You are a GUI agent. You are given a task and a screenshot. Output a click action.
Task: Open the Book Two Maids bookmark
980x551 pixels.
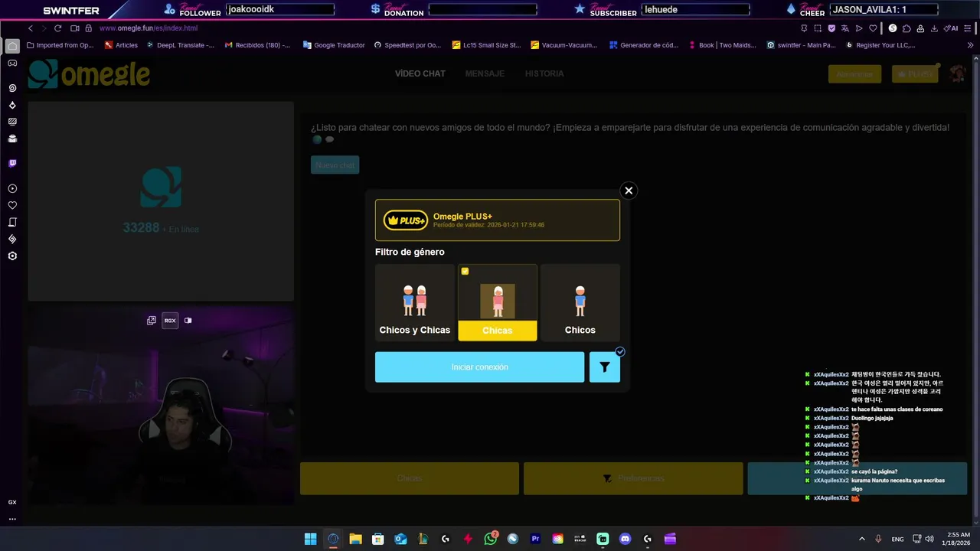(x=721, y=45)
